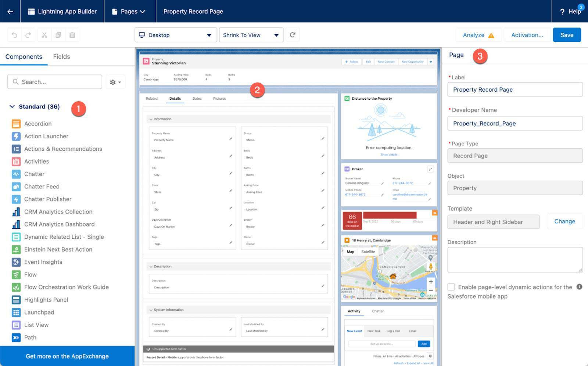Open the Desktop form factor dropdown
Screen dimensions: 588x366
pyautogui.click(x=175, y=35)
